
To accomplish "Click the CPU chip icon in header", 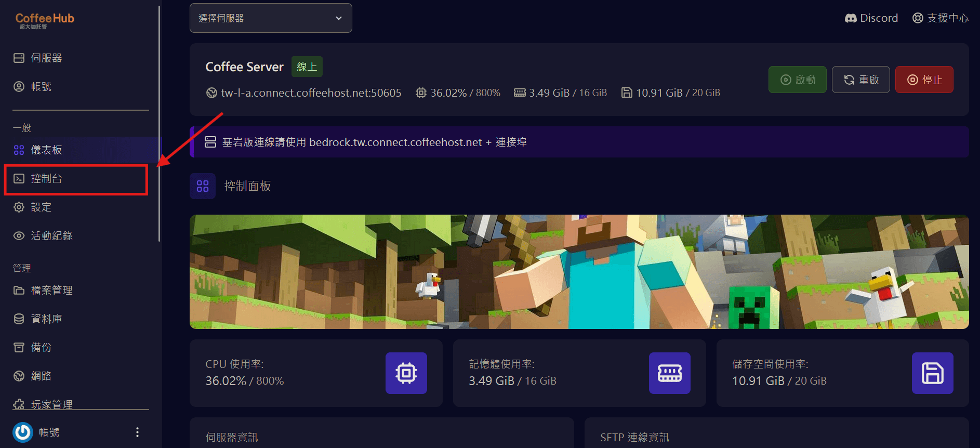I will pos(421,93).
